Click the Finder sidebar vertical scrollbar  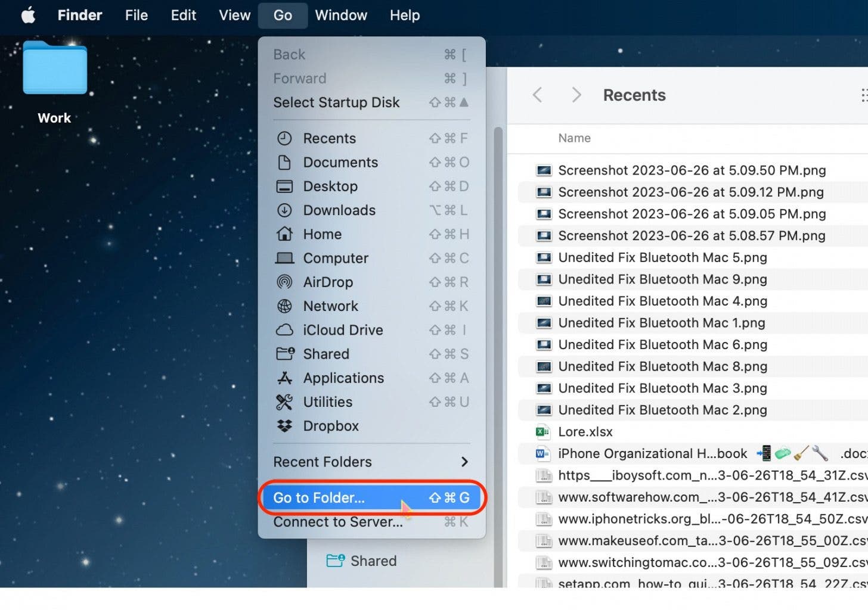coord(498,357)
